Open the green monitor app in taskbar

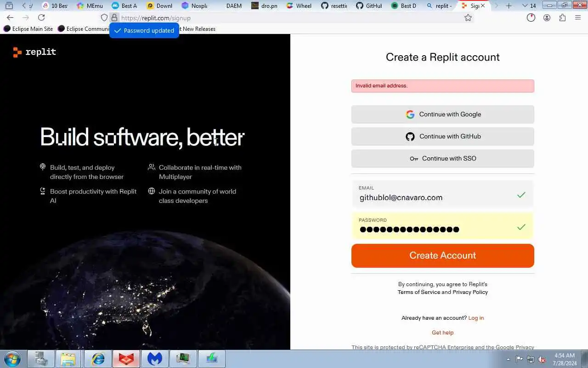pyautogui.click(x=183, y=359)
